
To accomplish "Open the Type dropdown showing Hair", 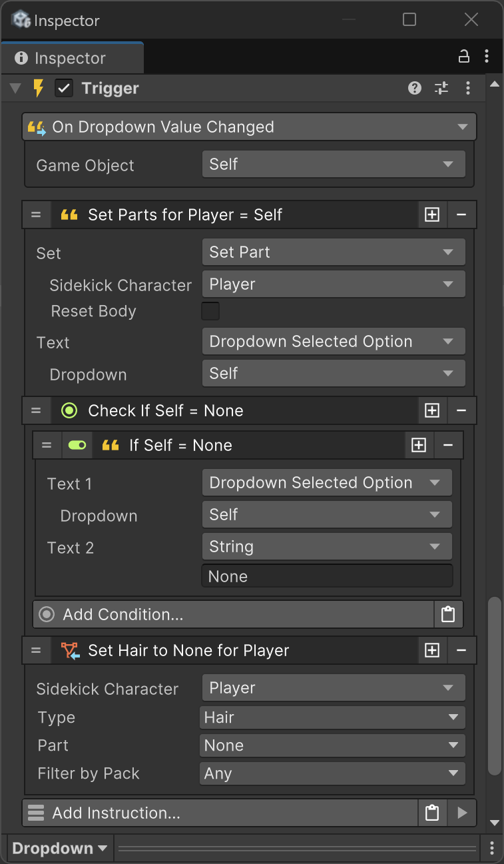I will pyautogui.click(x=332, y=717).
